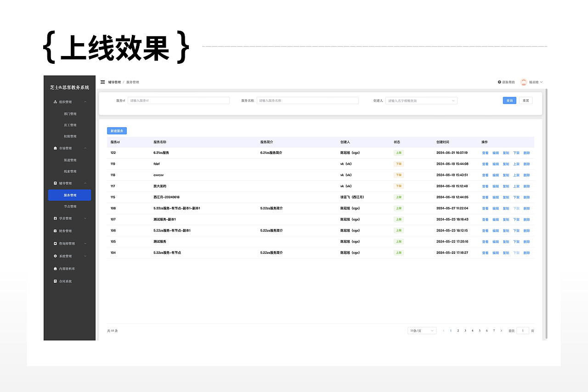Click the 合同系统 document icon
The image size is (588, 392).
click(55, 280)
